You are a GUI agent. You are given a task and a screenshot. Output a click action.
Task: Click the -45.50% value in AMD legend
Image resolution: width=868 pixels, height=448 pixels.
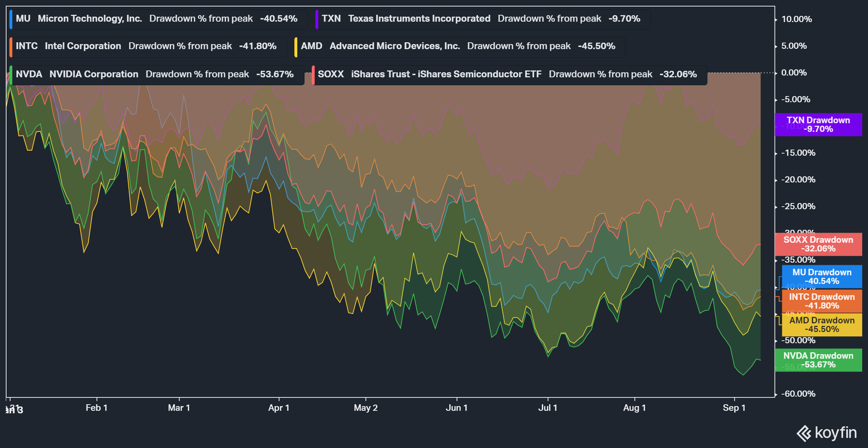click(x=597, y=46)
